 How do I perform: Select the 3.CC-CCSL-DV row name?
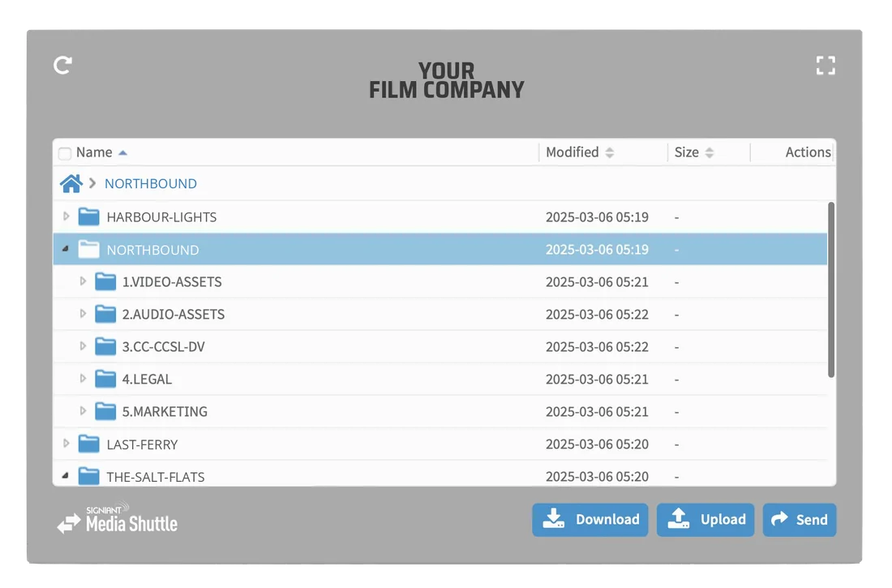(163, 347)
